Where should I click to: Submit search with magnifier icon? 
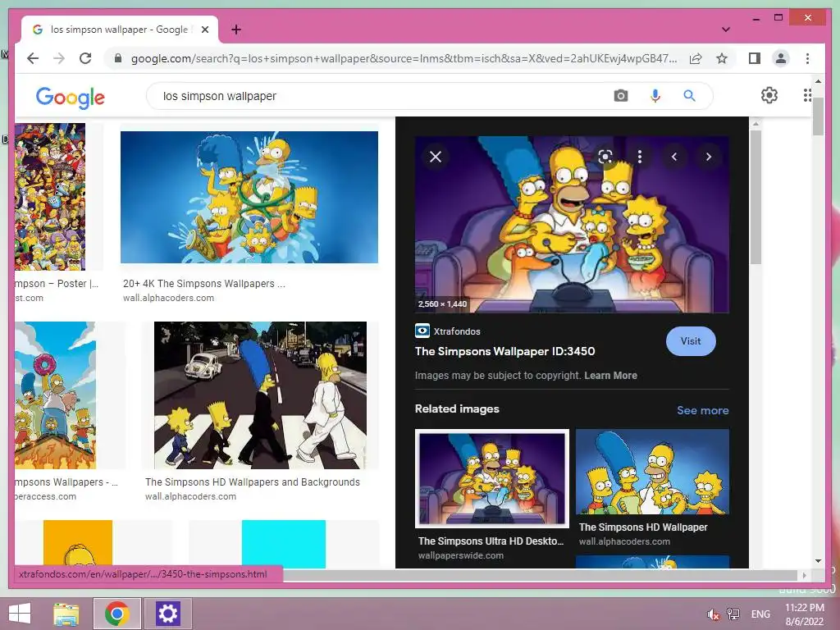pyautogui.click(x=689, y=96)
